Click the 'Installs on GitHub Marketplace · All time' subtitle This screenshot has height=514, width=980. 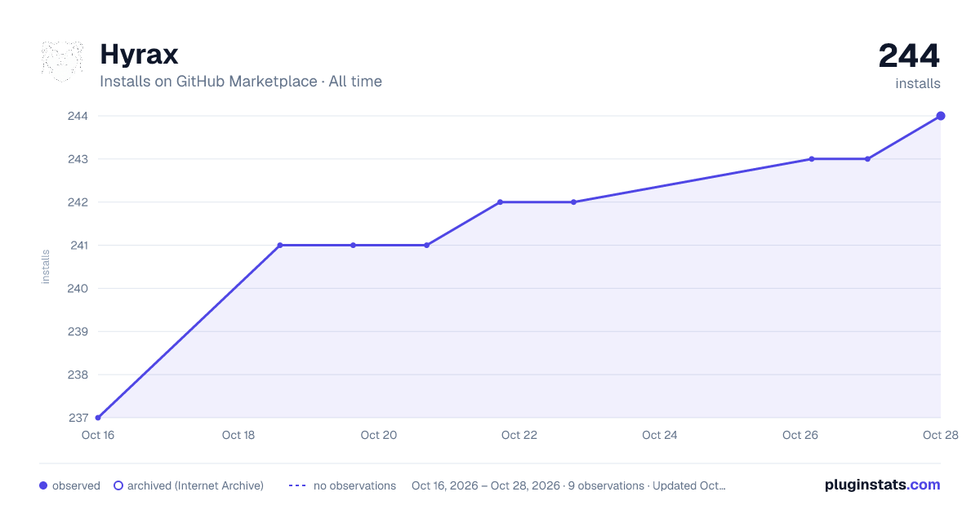click(x=241, y=82)
